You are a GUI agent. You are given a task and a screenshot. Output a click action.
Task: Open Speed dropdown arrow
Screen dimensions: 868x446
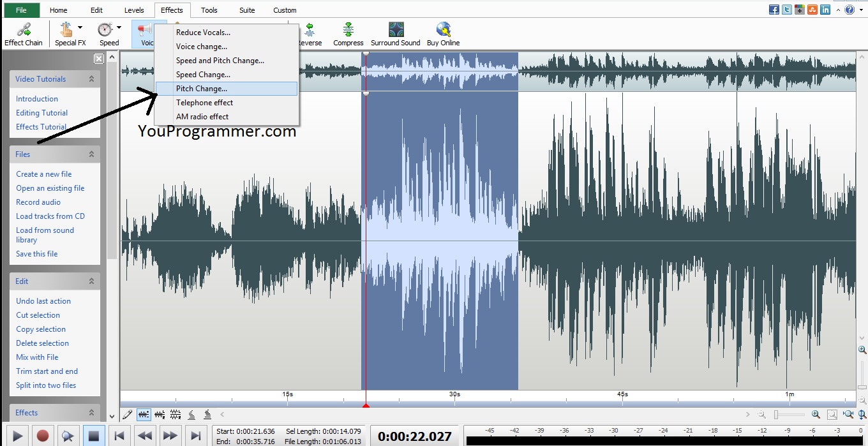[119, 27]
